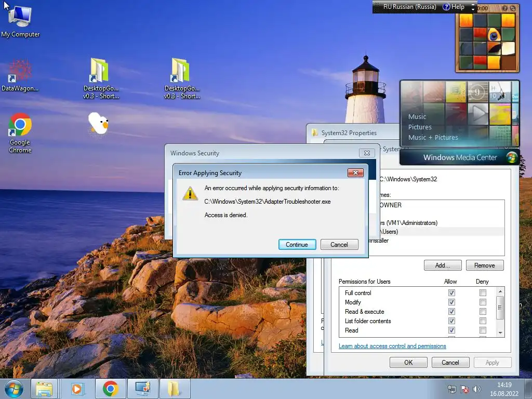Check Deny for Modify permission

coord(483,302)
